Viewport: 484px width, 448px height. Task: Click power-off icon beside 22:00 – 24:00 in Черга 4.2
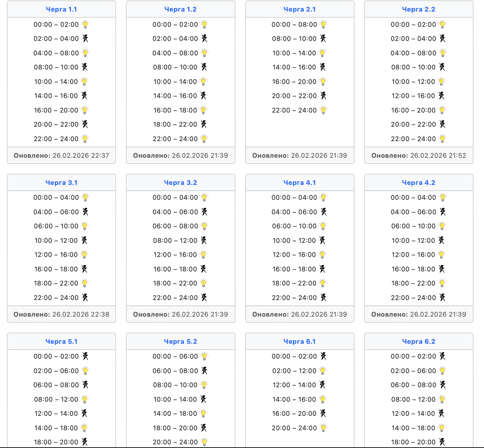pos(442,297)
